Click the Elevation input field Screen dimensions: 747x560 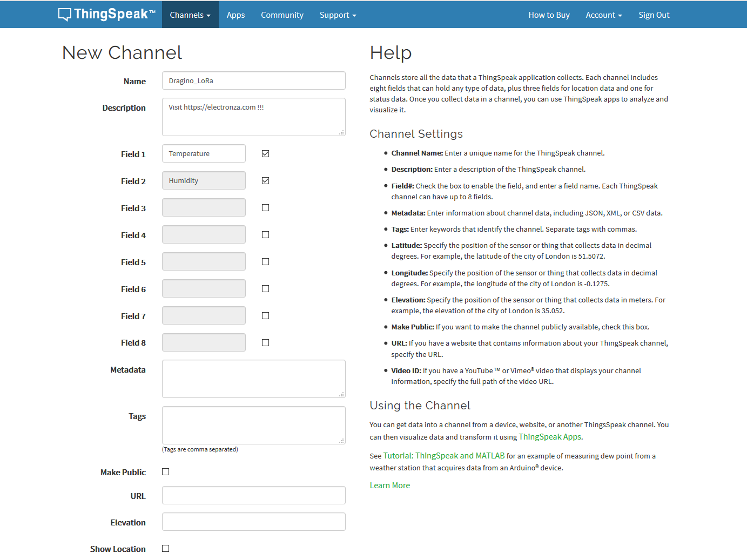[253, 522]
